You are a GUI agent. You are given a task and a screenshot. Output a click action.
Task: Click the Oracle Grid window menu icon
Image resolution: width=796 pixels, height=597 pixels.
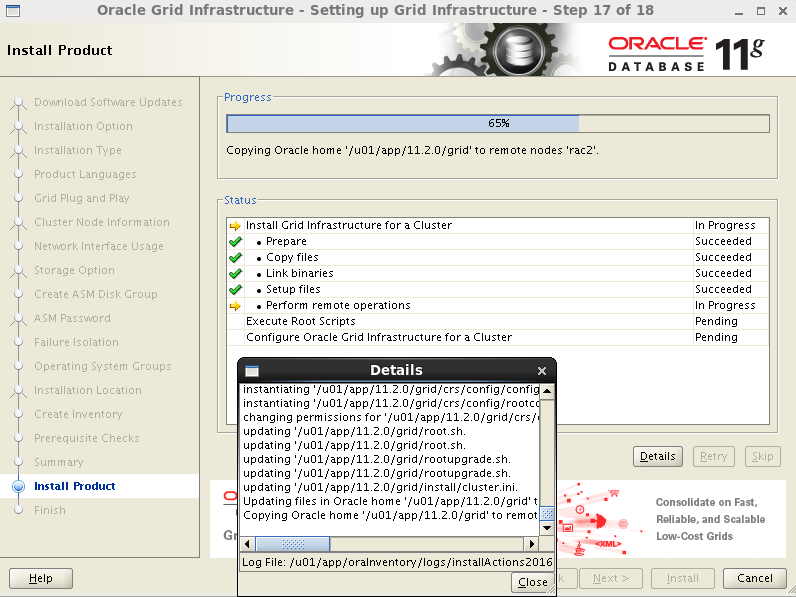click(13, 11)
